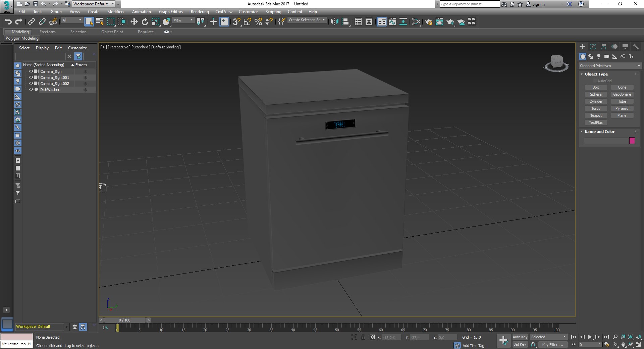Viewport: 644px width, 349px height.
Task: Open the Standard Primitives dropdown
Action: 610,66
